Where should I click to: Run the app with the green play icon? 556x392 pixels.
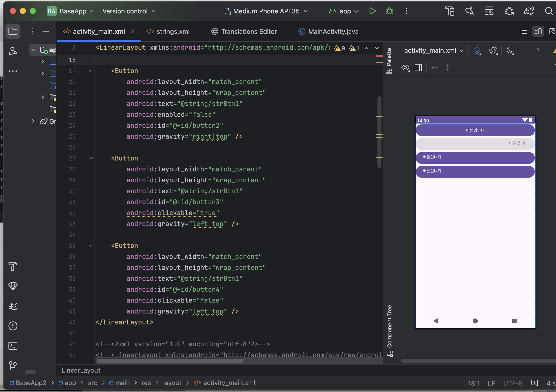(372, 11)
